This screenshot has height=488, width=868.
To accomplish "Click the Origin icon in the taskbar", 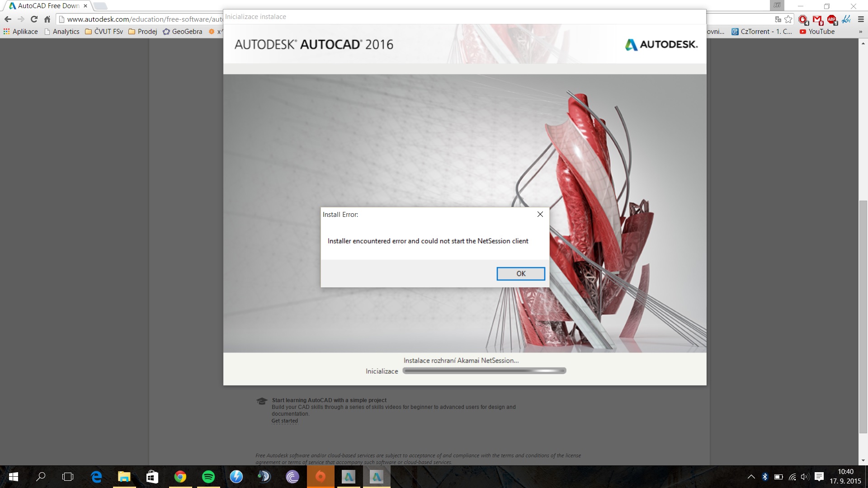I will (x=320, y=477).
